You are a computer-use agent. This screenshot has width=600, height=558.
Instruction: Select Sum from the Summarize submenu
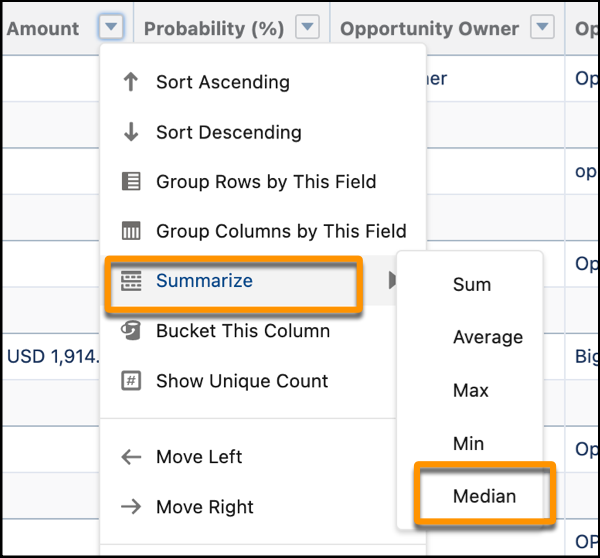[472, 285]
